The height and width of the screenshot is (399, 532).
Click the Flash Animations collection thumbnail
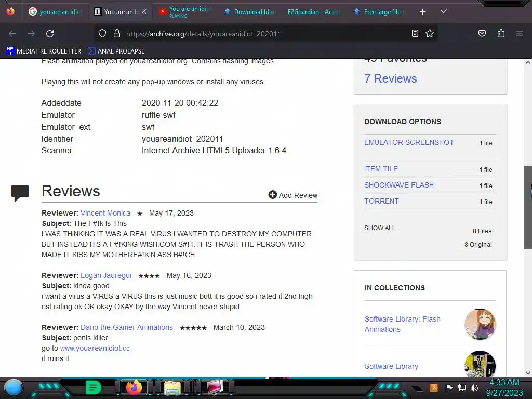tap(480, 324)
